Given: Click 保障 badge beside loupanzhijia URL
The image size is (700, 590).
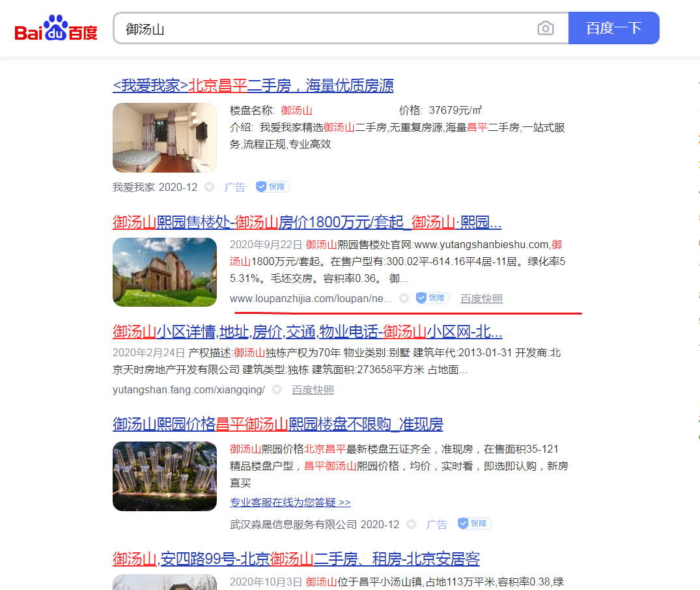Looking at the screenshot, I should pos(432,298).
